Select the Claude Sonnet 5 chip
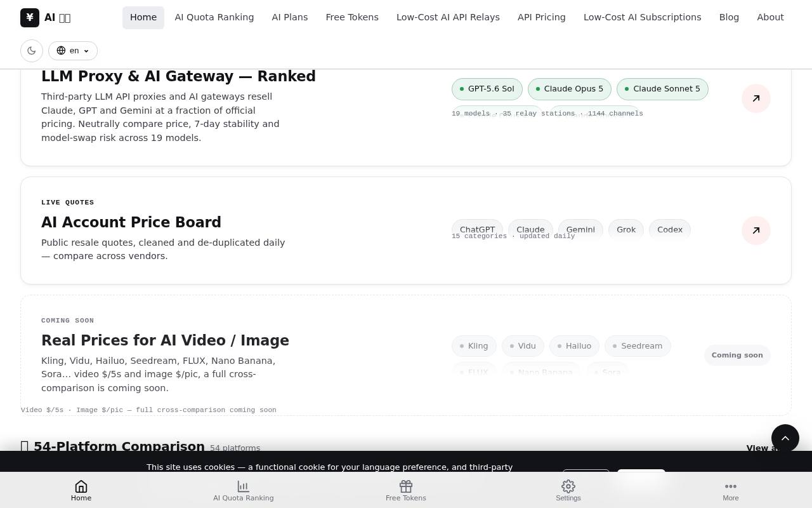 [x=662, y=89]
